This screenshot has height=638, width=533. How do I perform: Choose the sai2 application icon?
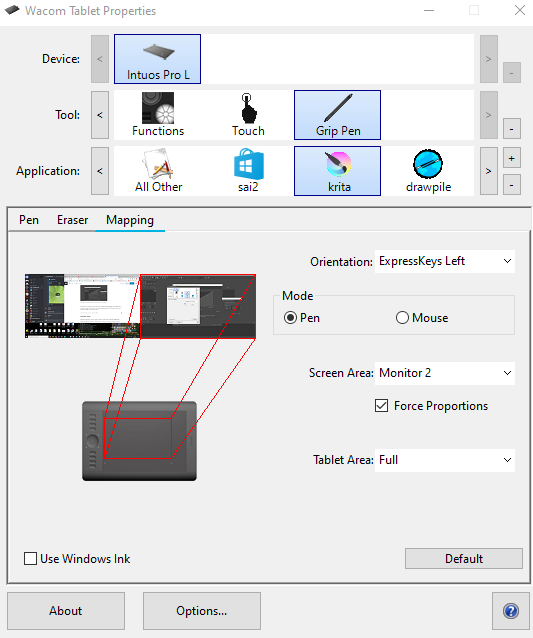[x=248, y=171]
